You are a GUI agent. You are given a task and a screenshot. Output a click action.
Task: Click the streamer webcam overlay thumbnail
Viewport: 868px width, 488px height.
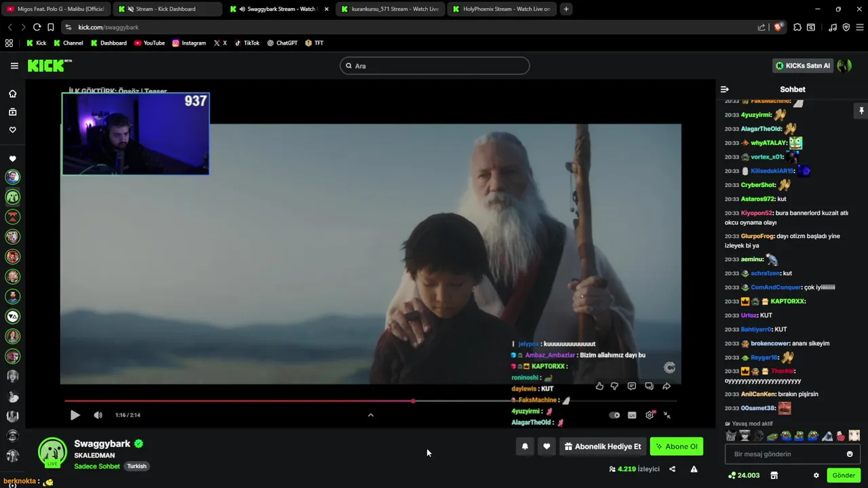pyautogui.click(x=136, y=134)
